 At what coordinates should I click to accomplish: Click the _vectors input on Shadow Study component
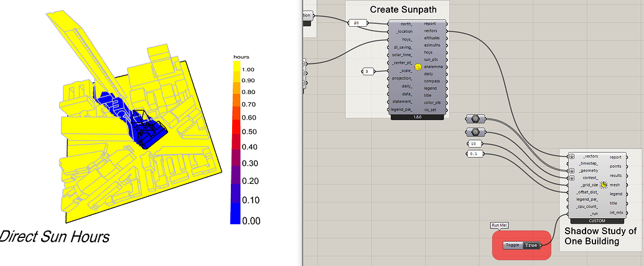click(x=590, y=156)
